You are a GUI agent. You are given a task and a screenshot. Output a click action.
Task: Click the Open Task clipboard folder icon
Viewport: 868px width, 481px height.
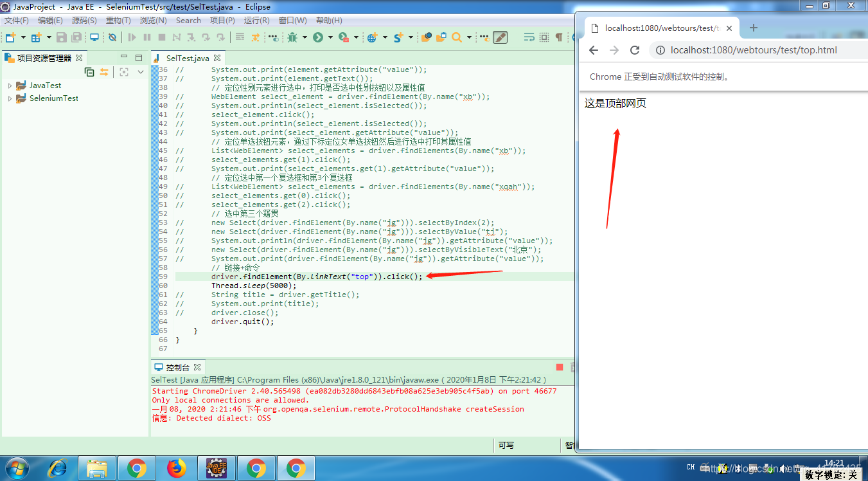[x=441, y=37]
